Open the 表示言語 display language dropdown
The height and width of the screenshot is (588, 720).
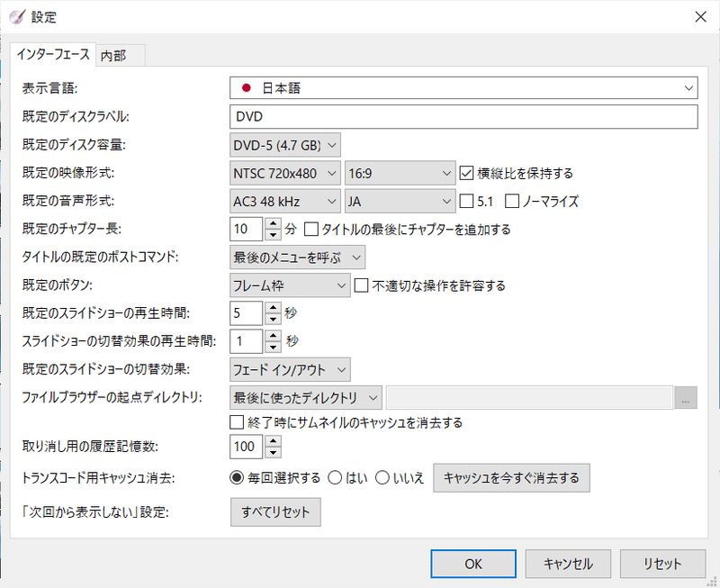pyautogui.click(x=690, y=87)
